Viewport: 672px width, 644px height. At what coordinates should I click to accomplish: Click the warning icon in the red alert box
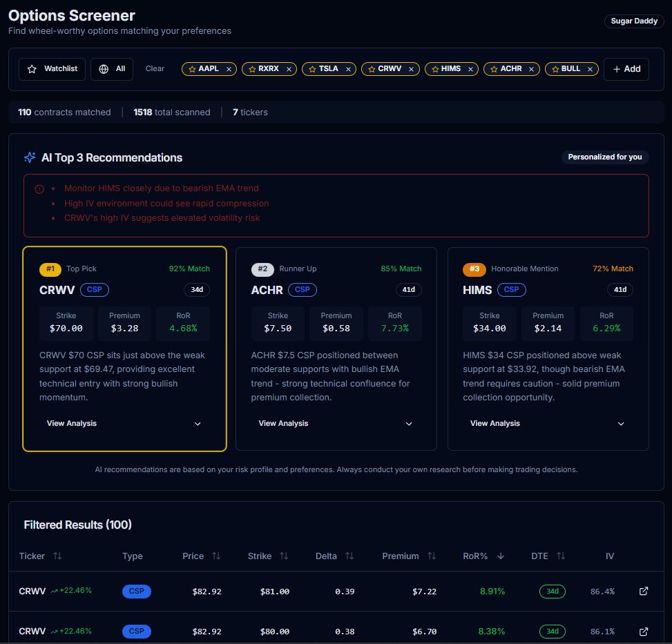[39, 189]
